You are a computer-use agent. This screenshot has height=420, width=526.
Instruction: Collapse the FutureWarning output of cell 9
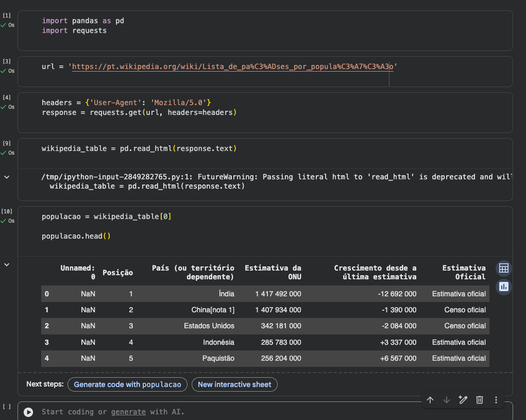click(x=7, y=177)
